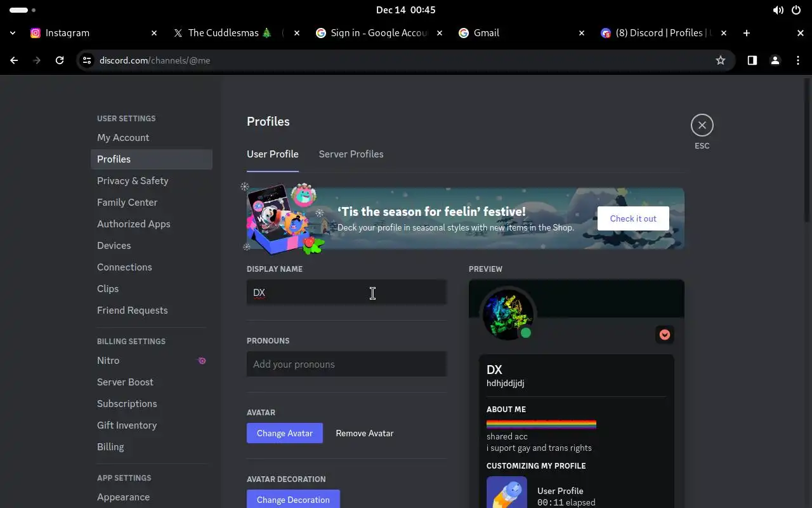Open the browser side panel icon

(x=752, y=60)
